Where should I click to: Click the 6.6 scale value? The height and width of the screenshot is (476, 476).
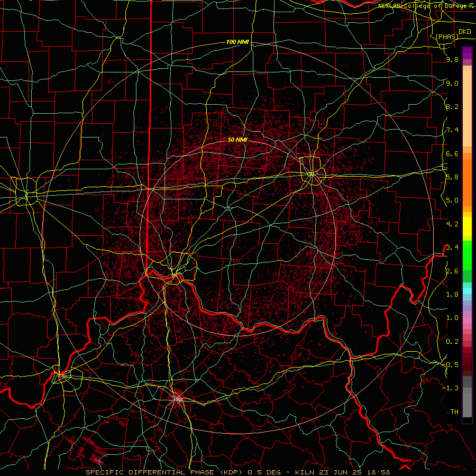click(452, 153)
